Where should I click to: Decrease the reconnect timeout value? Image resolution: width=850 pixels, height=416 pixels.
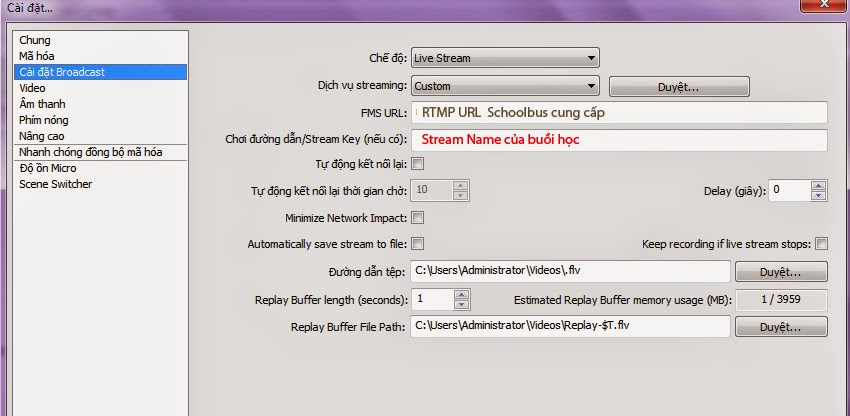[x=461, y=195]
